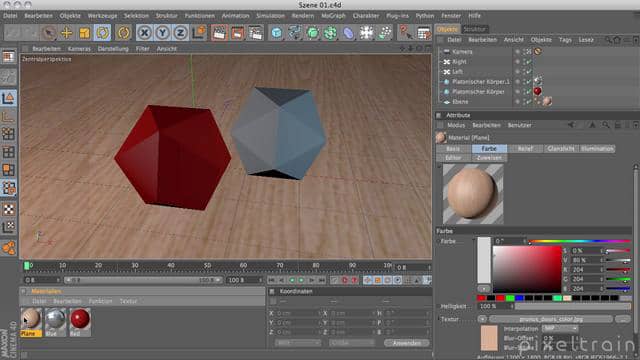This screenshot has height=360, width=640.
Task: Click the texture arrow button beside Textur
Action: coord(482,319)
